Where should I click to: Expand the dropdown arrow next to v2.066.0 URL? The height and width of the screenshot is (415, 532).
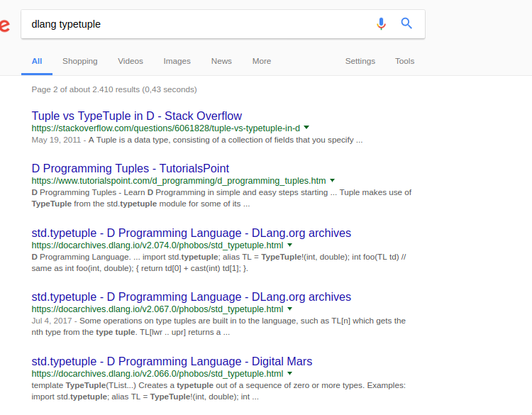(x=289, y=373)
